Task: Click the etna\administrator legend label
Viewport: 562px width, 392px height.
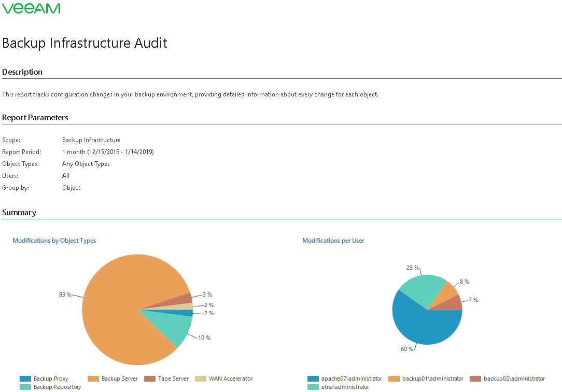Action: click(345, 387)
